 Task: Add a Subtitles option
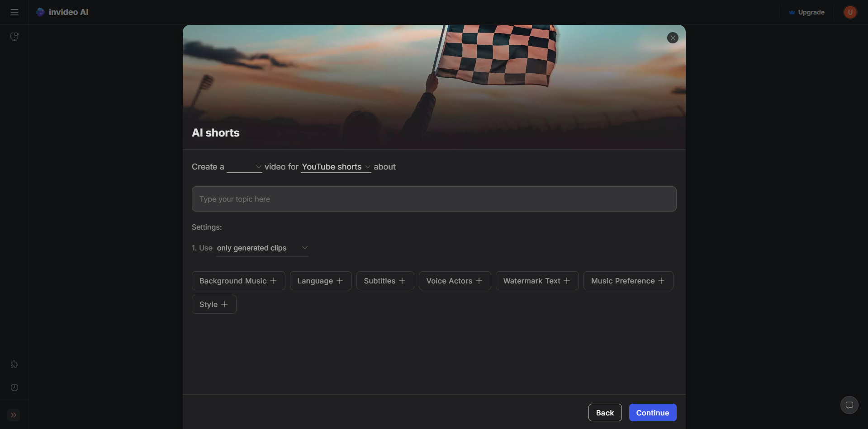[385, 280]
